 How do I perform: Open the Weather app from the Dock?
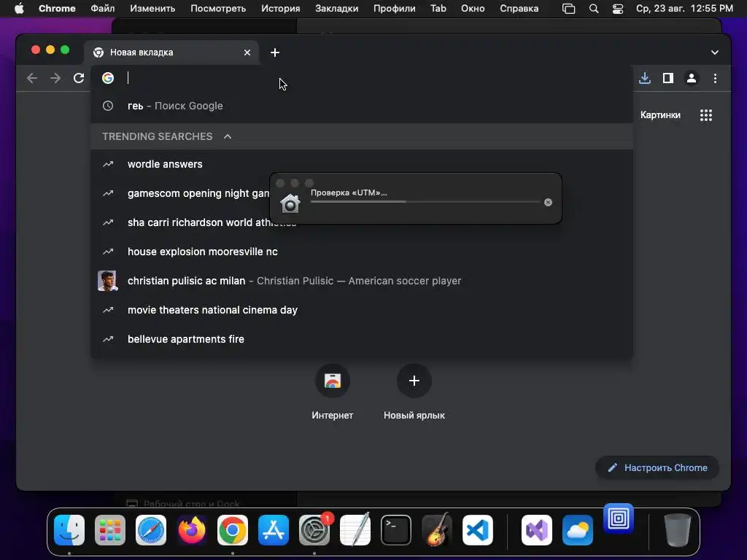tap(578, 530)
